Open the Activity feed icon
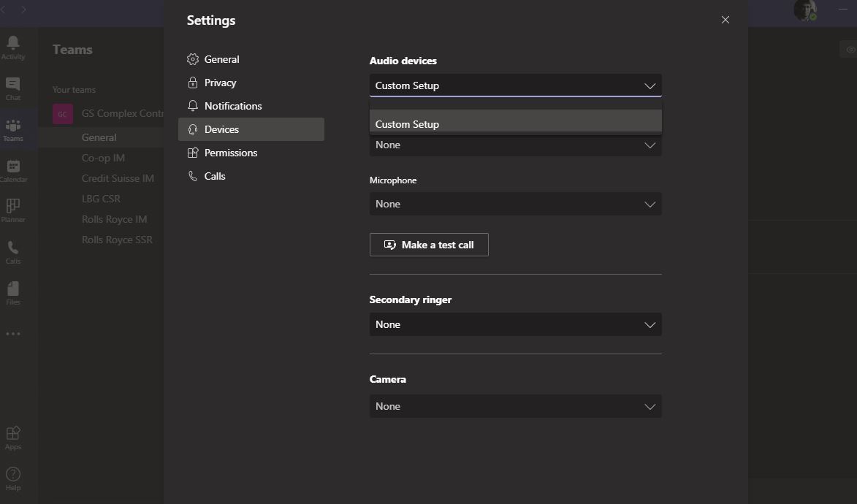Viewport: 857px width, 504px height. (13, 46)
